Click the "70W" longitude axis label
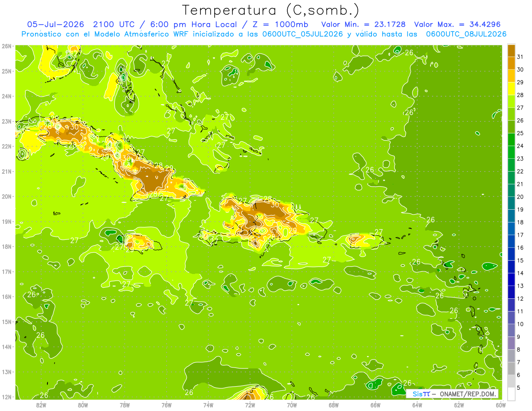Screen dimensions: 532x411 [x=292, y=405]
